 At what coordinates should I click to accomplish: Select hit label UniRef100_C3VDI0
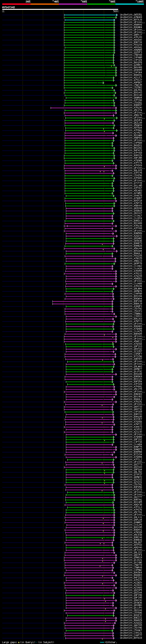click(x=131, y=316)
